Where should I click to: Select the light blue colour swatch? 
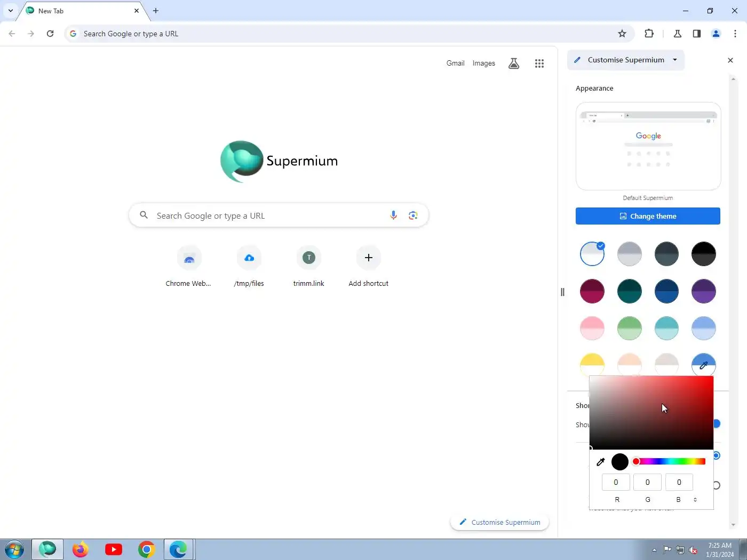(x=704, y=328)
